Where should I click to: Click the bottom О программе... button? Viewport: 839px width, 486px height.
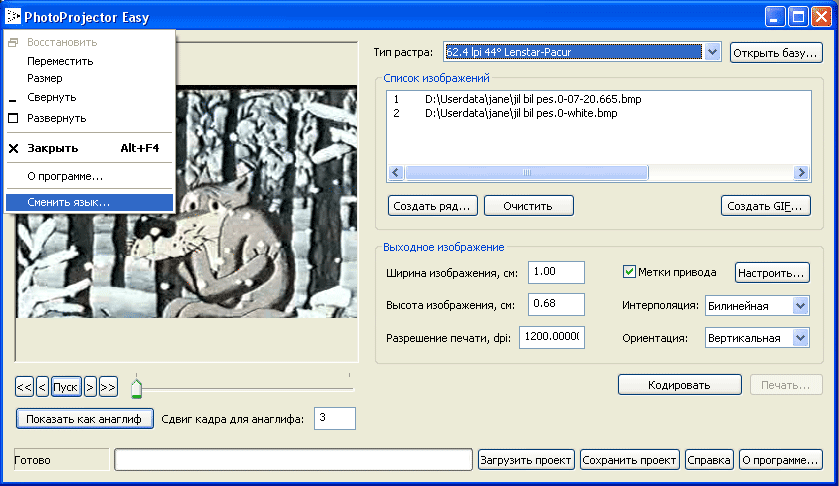781,460
